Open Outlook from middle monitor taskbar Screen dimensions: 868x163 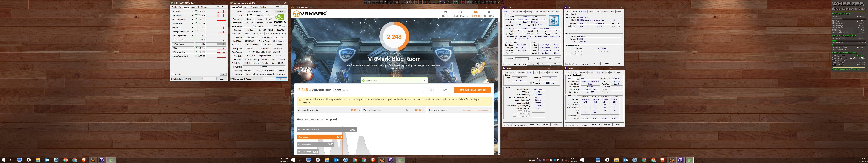tap(336, 160)
